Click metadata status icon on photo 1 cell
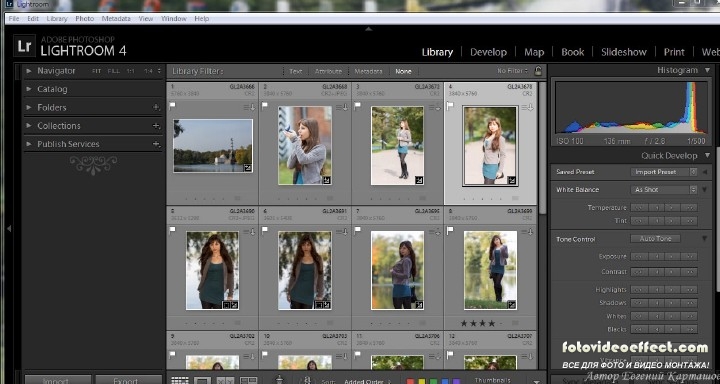The image size is (720, 384). coord(249,107)
